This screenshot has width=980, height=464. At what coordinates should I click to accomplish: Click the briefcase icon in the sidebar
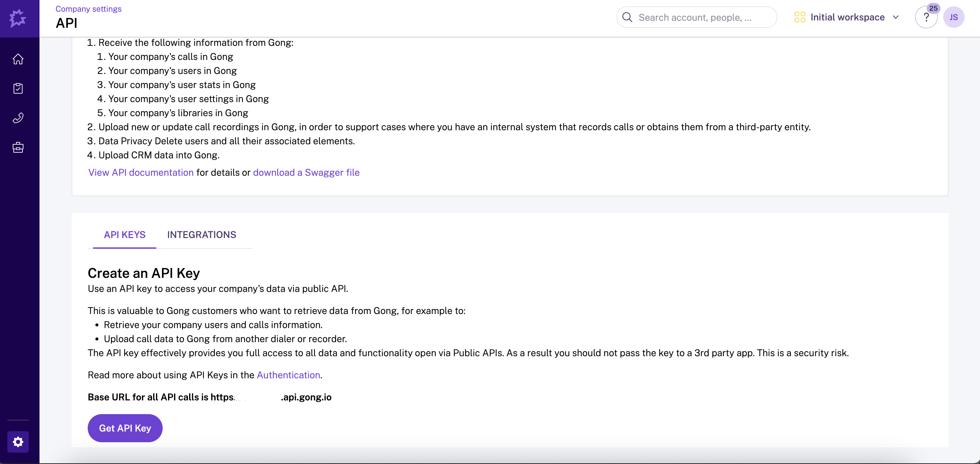18,147
